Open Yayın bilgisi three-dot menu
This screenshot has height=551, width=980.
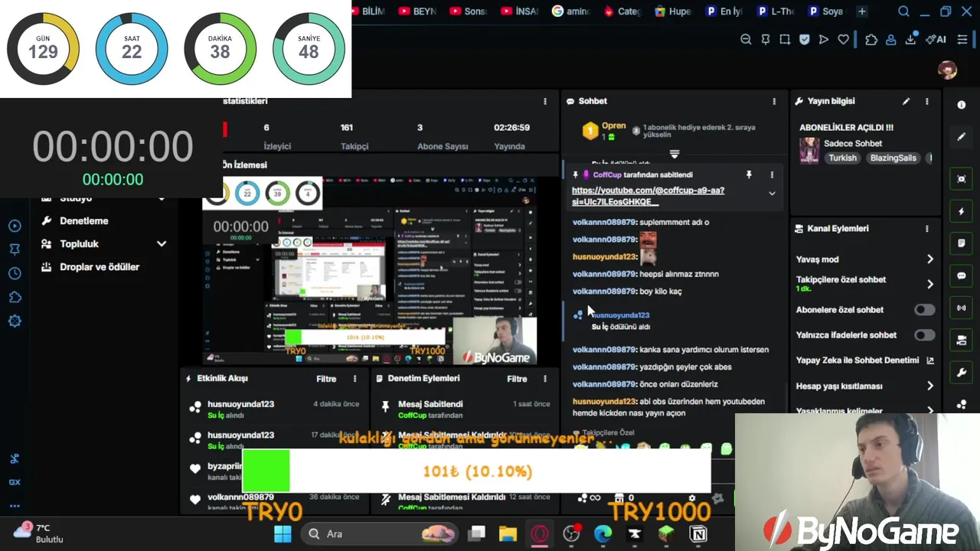pyautogui.click(x=926, y=101)
